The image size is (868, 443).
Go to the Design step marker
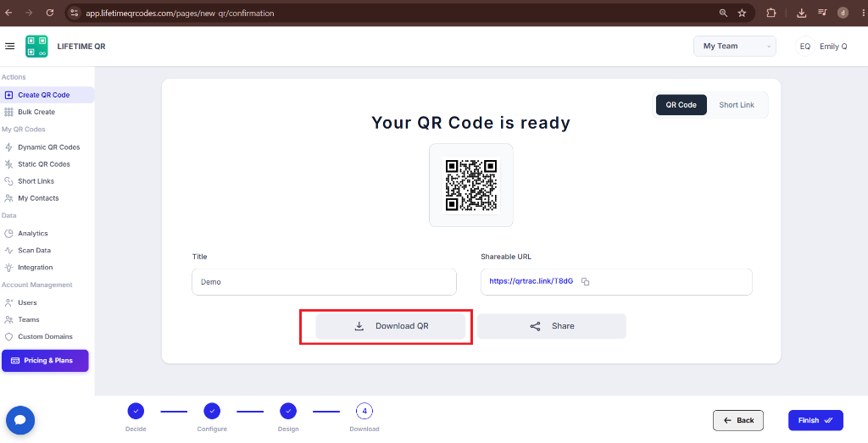[x=288, y=411]
